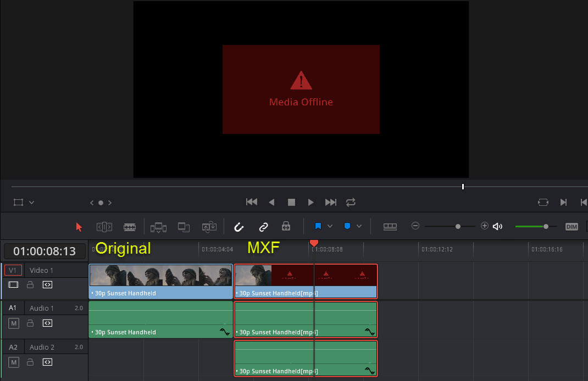Click the timeline zoom slider handle
Screen dimensions: 588x381
coord(458,226)
